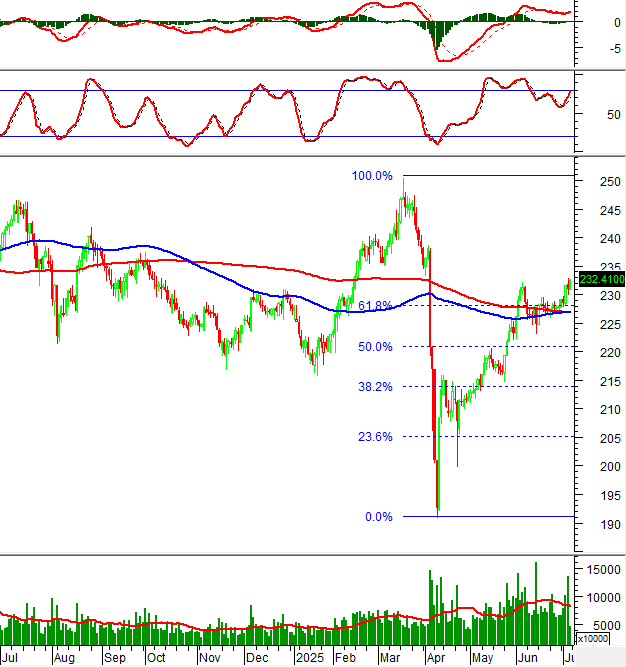626x667 pixels.
Task: Select the 2025 marker on time axis
Action: click(308, 659)
